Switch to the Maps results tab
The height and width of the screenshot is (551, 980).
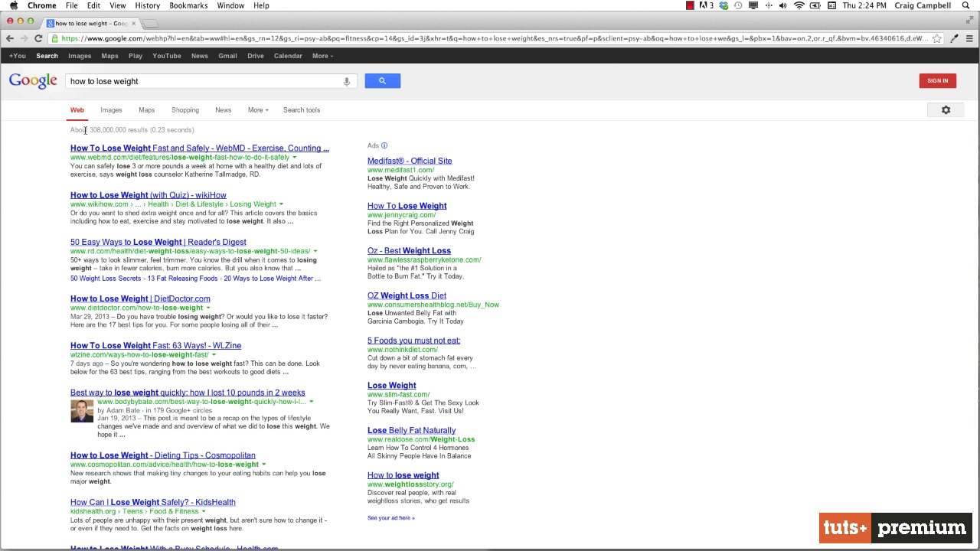[x=146, y=110]
